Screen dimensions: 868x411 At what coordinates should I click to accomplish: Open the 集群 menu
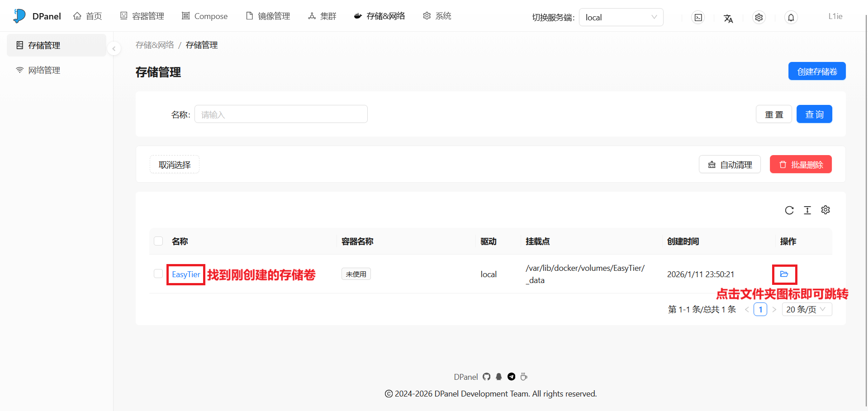tap(323, 16)
